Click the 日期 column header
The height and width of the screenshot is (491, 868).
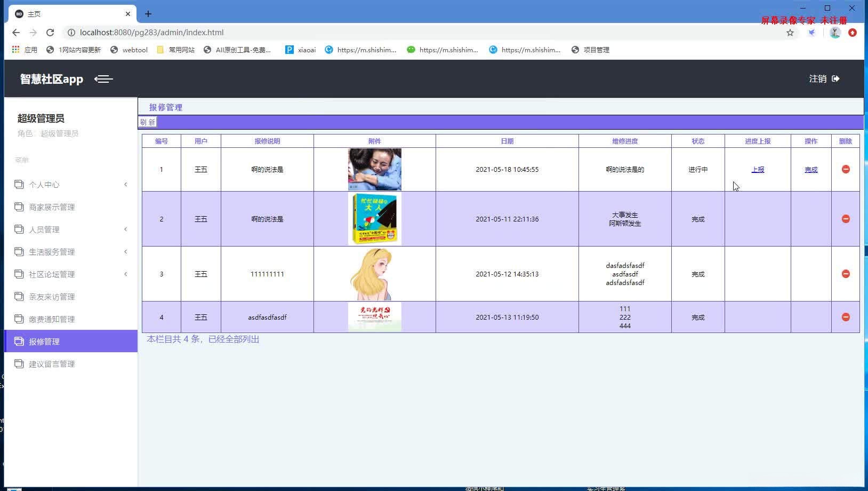pos(507,141)
